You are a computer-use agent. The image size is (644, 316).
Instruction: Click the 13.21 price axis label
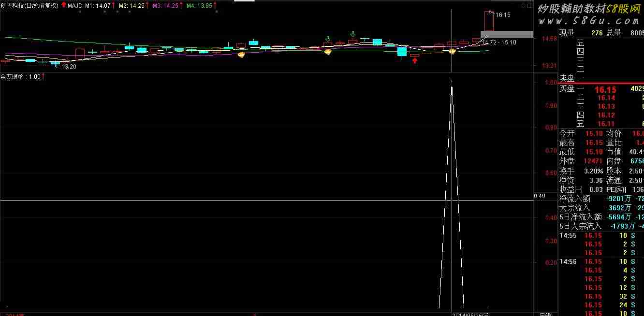tap(549, 66)
